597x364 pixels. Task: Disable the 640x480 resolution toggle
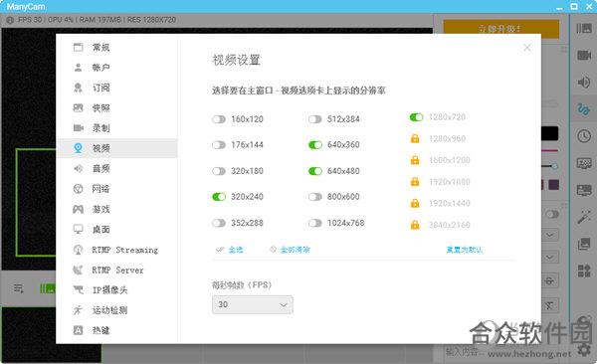(314, 171)
